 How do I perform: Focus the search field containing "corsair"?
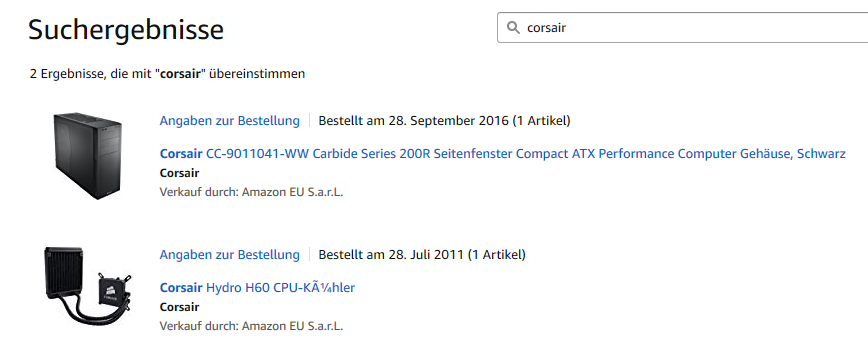pyautogui.click(x=683, y=28)
